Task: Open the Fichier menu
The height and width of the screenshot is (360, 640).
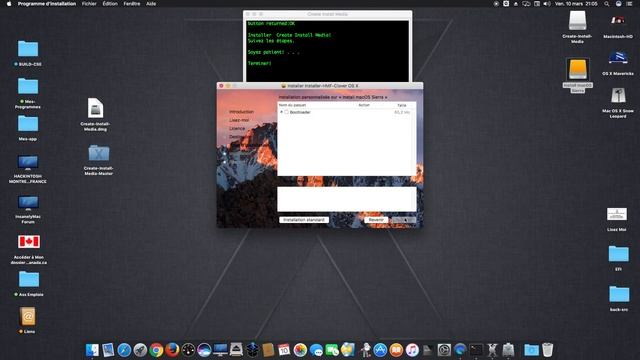Action: pos(89,4)
